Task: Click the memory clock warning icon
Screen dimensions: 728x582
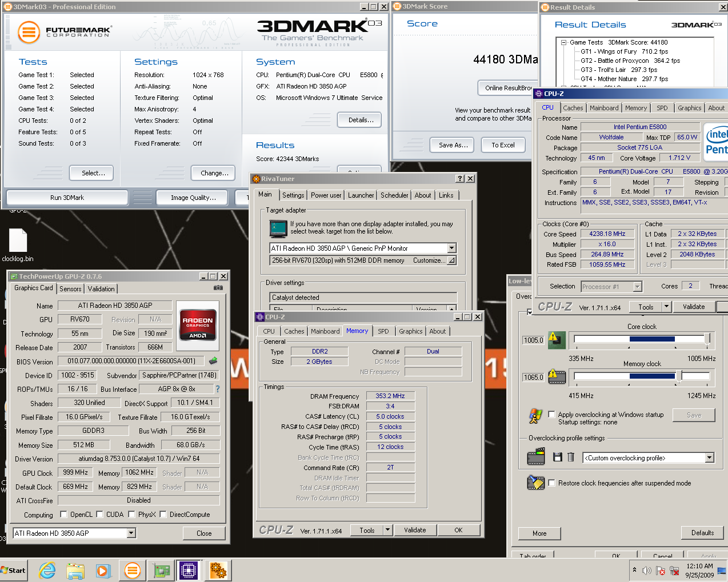Action: 556,377
